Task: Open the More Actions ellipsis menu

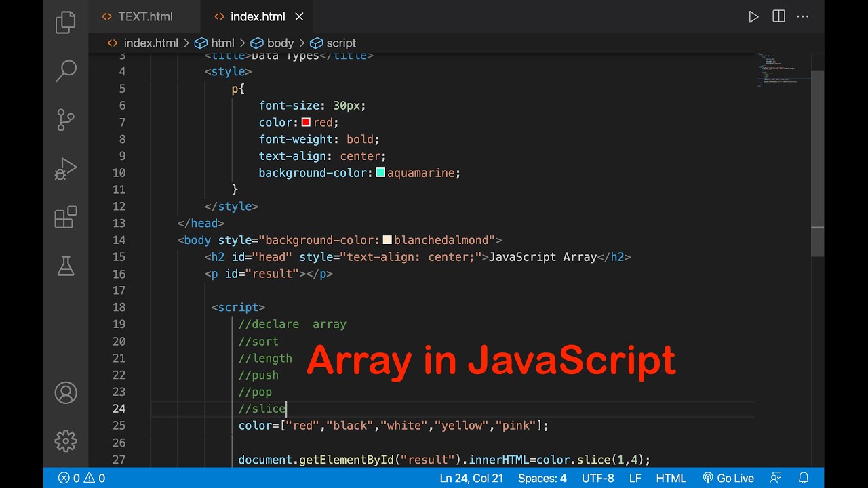Action: (x=804, y=17)
